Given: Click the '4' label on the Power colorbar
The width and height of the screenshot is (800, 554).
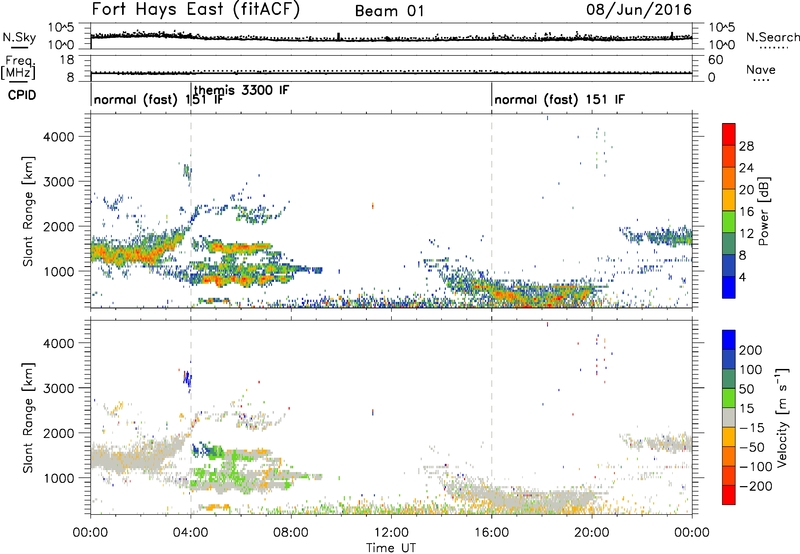Looking at the screenshot, I should [x=743, y=278].
